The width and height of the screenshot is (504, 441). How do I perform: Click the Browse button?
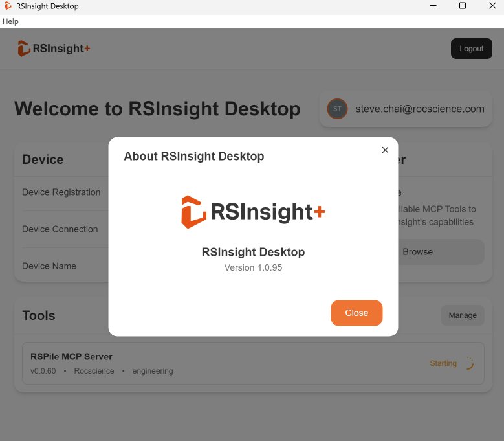(417, 252)
